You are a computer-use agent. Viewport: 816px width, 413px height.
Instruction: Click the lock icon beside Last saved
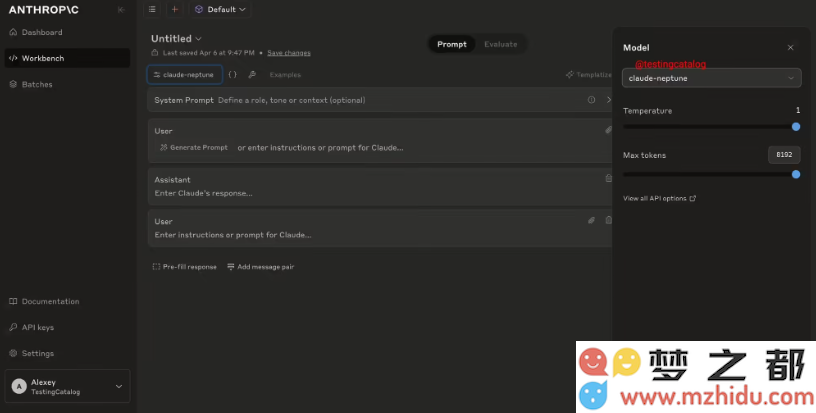155,53
